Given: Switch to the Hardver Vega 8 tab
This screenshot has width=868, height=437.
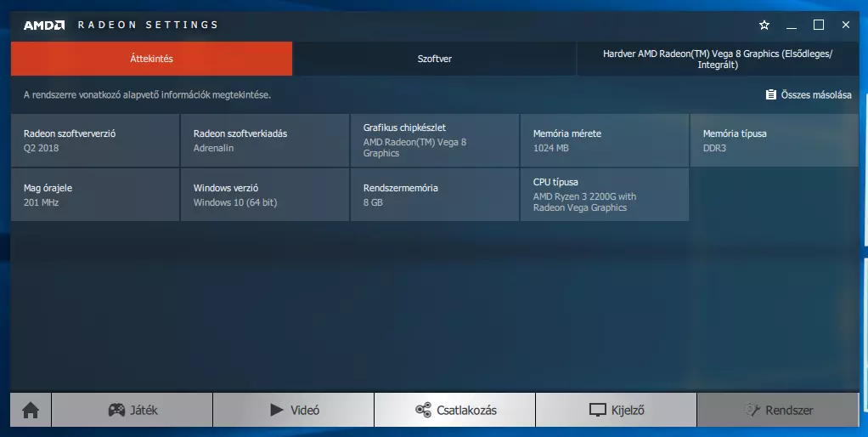Looking at the screenshot, I should click(718, 59).
